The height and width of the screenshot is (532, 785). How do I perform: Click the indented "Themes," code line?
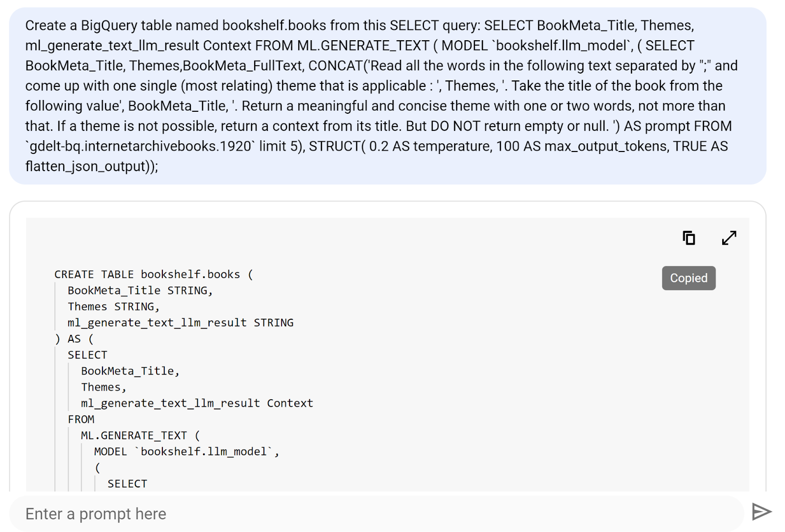tap(104, 387)
